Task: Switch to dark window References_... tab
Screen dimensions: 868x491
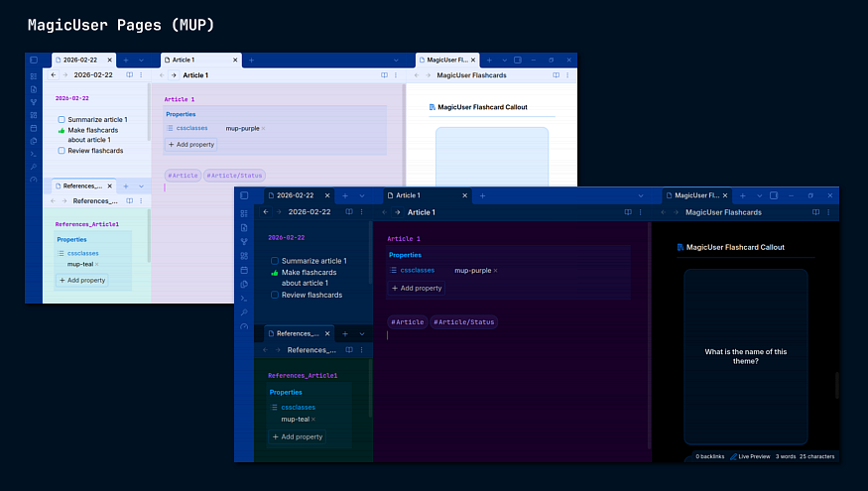Action: pyautogui.click(x=299, y=334)
